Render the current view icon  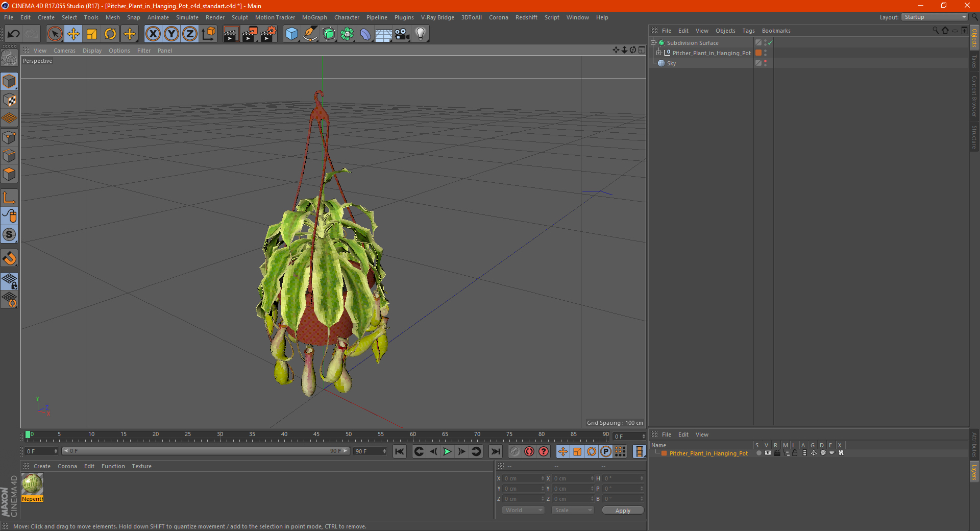(231, 34)
